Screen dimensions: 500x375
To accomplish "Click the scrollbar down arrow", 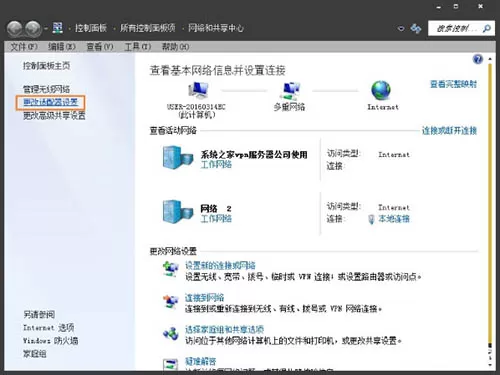I will coord(490,365).
